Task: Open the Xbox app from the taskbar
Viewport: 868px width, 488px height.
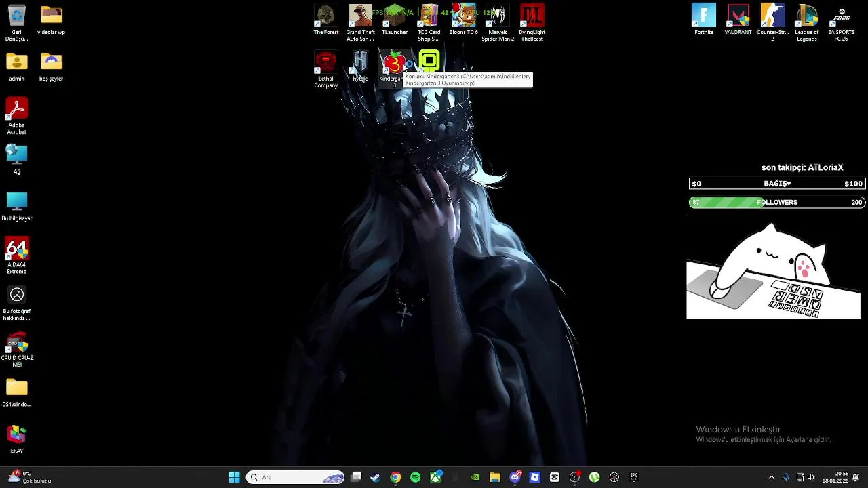Action: pyautogui.click(x=435, y=477)
